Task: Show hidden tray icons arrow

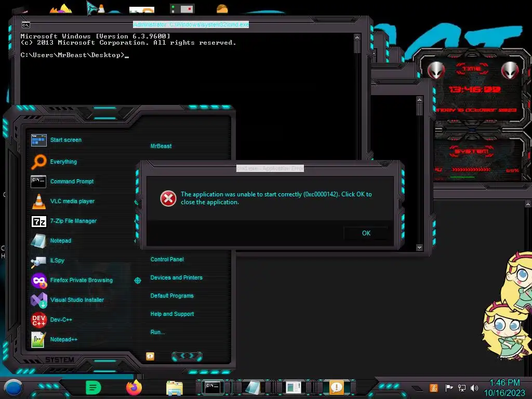Action: click(x=418, y=388)
